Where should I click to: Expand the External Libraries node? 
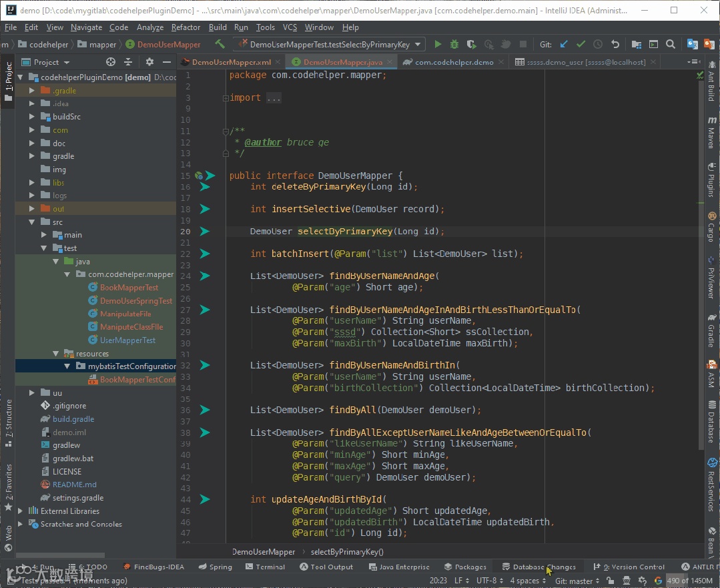[x=21, y=511]
